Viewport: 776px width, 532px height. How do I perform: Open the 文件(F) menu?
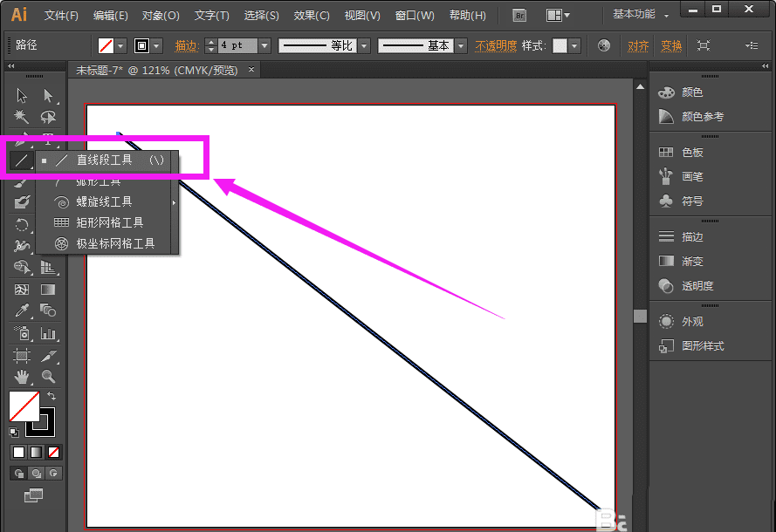[x=61, y=16]
